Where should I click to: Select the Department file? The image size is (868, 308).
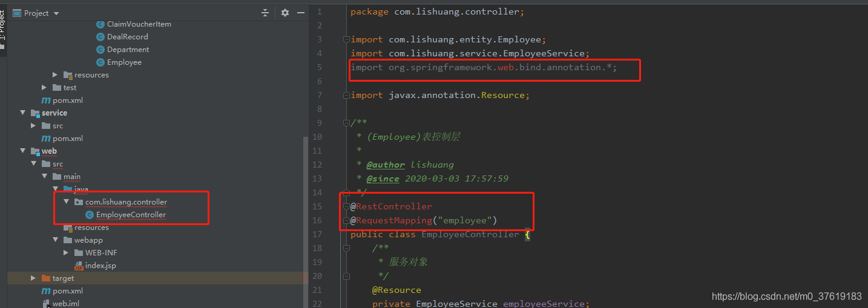click(x=128, y=50)
